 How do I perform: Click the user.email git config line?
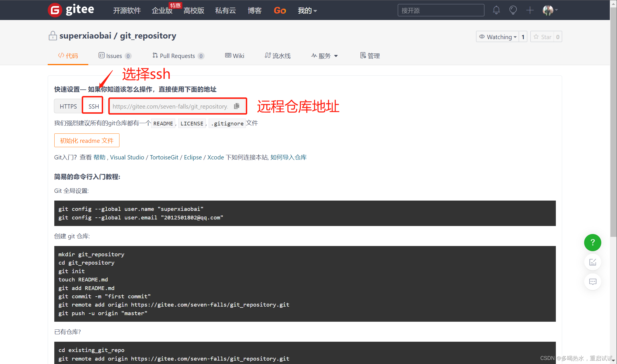[x=141, y=217]
